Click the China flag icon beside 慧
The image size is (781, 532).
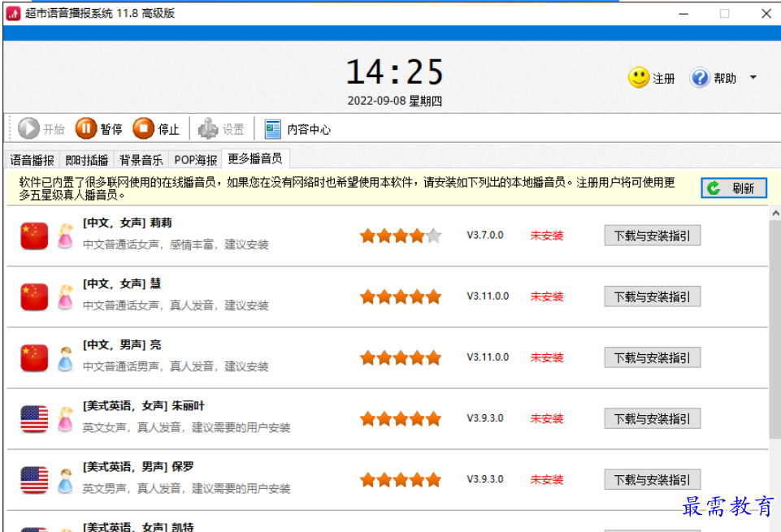pyautogui.click(x=34, y=297)
